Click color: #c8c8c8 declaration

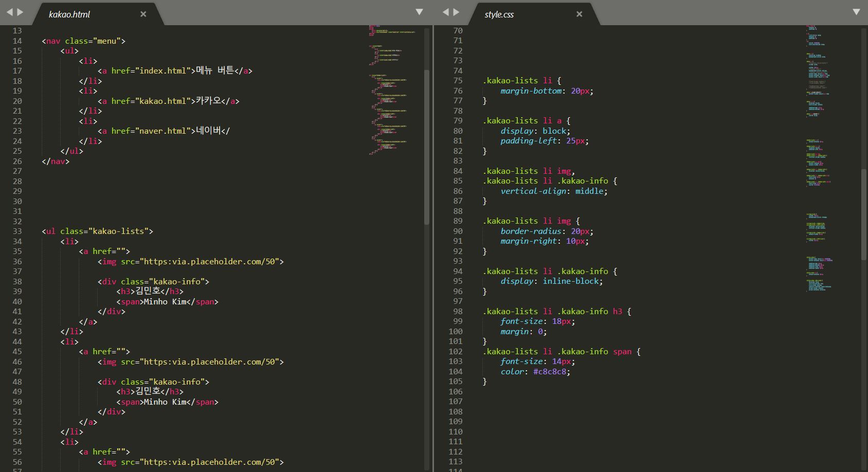(x=535, y=372)
